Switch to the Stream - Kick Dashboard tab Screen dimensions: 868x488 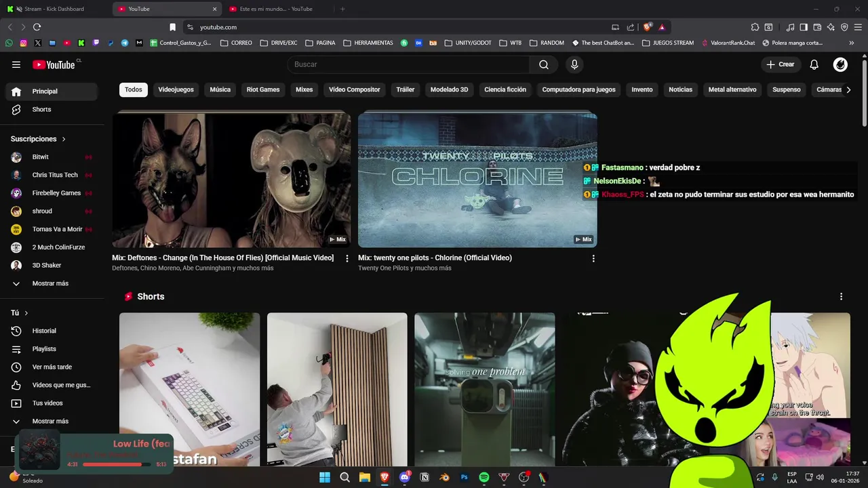click(54, 9)
